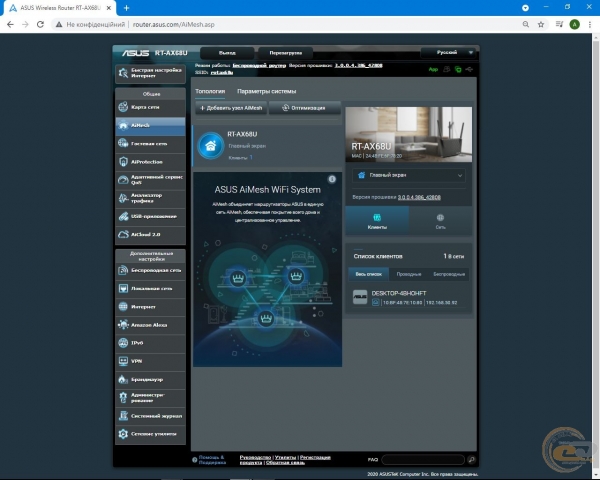Viewport: 600px width, 480px height.
Task: Click info icon on AiMesh WiFi System banner
Action: 332,179
